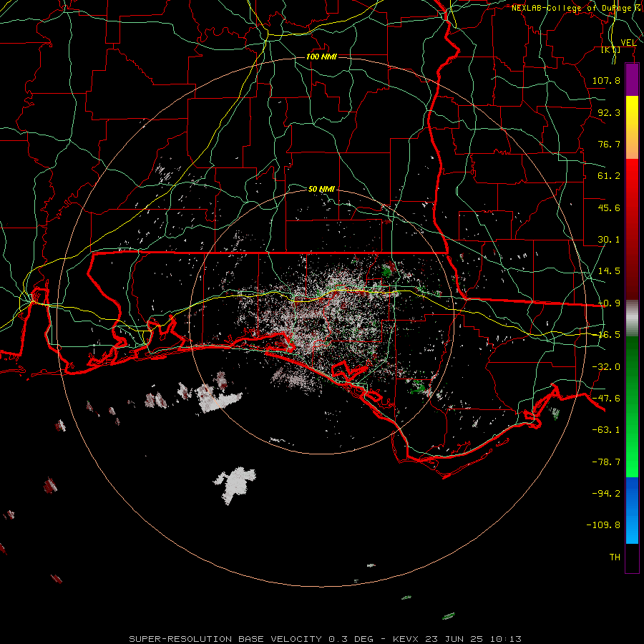Image resolution: width=644 pixels, height=644 pixels.
Task: Click the 92.3 velocity scale value
Action: 609,112
